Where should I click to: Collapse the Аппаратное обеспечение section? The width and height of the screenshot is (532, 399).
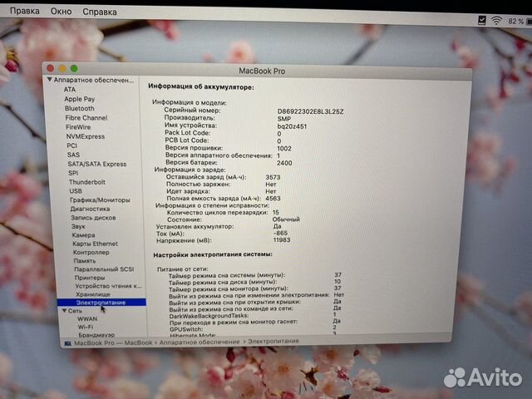click(x=50, y=80)
